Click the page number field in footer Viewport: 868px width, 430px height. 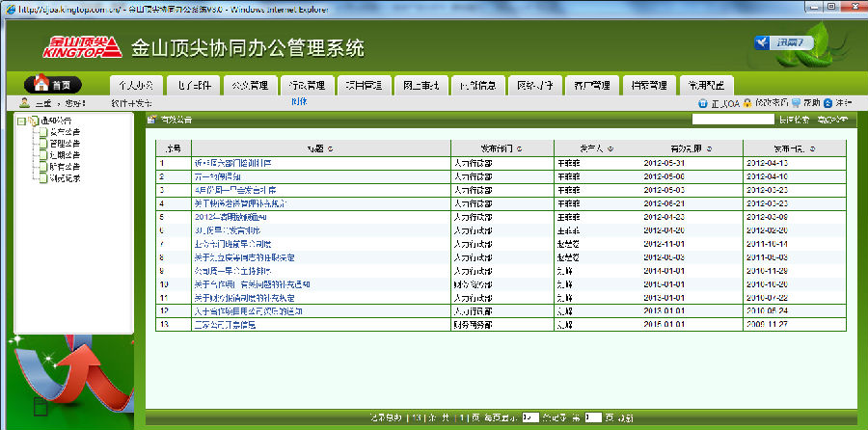(594, 418)
